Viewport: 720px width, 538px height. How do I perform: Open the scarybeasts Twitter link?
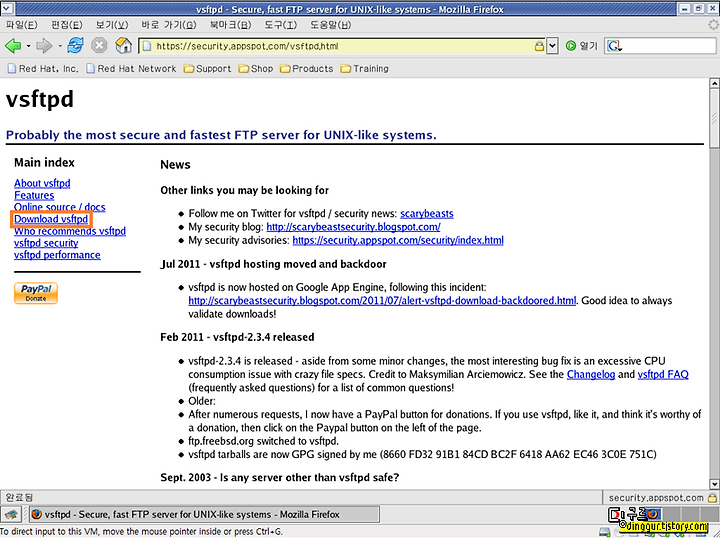(x=427, y=213)
